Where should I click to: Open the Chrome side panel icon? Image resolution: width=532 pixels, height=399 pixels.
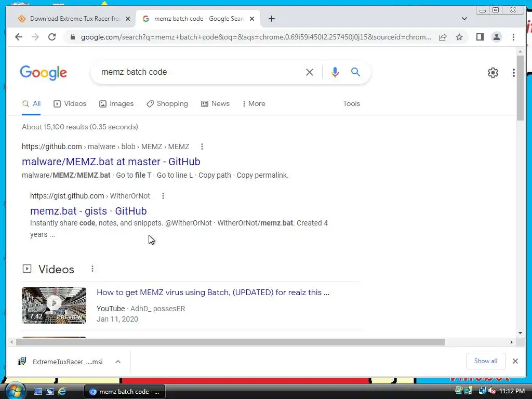point(480,37)
